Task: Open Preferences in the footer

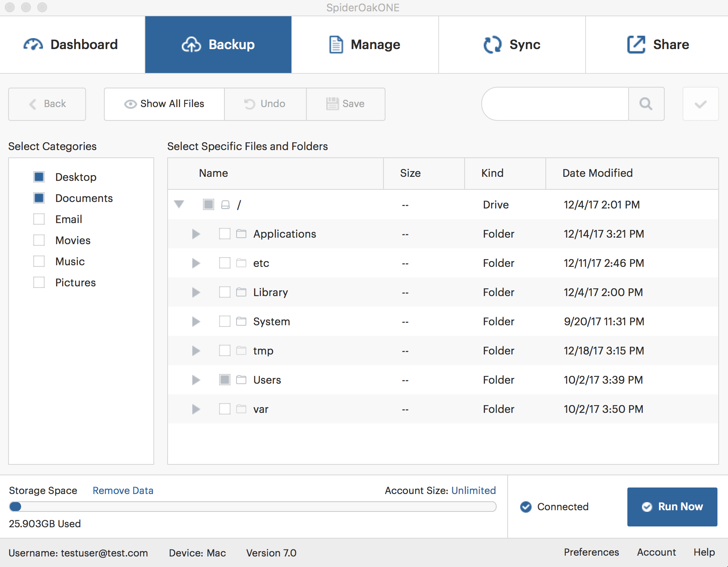Action: pyautogui.click(x=591, y=552)
